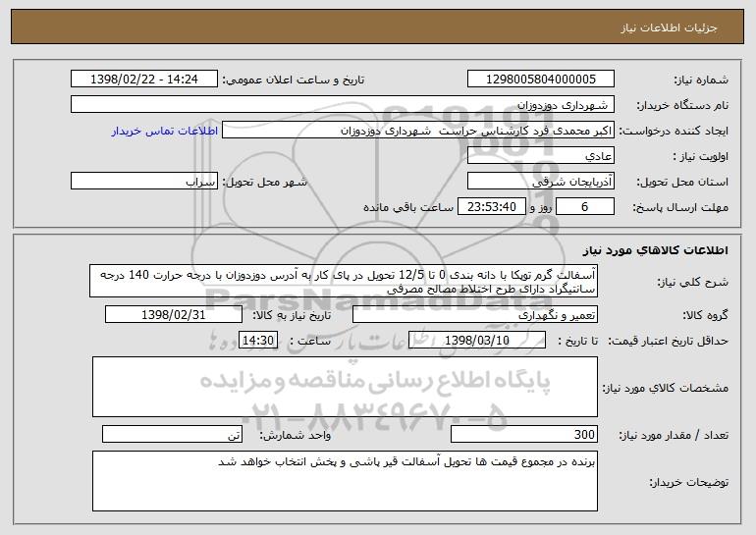756x535 pixels.
Task: Click the delivery province field آذربایجان شرقی
Action: click(x=540, y=182)
